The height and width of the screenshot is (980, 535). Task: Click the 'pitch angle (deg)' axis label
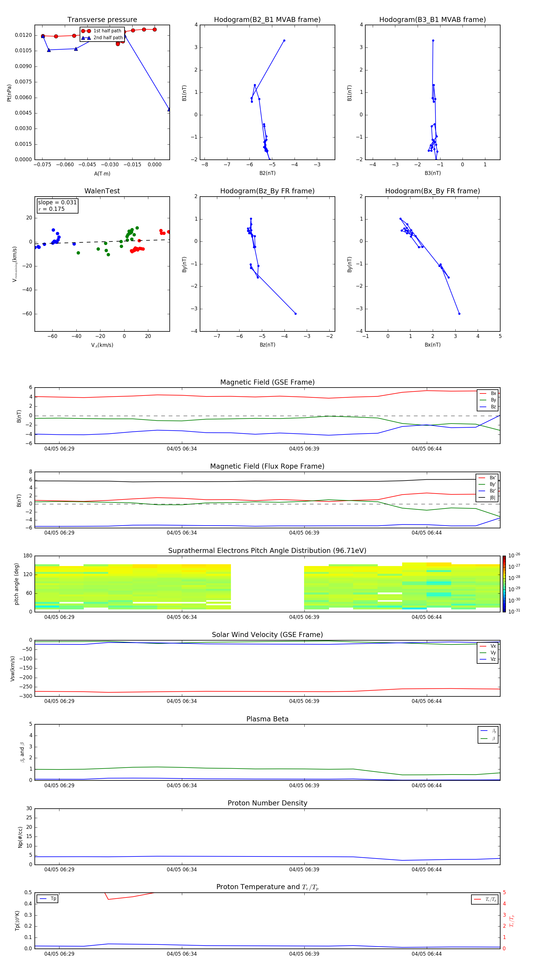pyautogui.click(x=16, y=584)
